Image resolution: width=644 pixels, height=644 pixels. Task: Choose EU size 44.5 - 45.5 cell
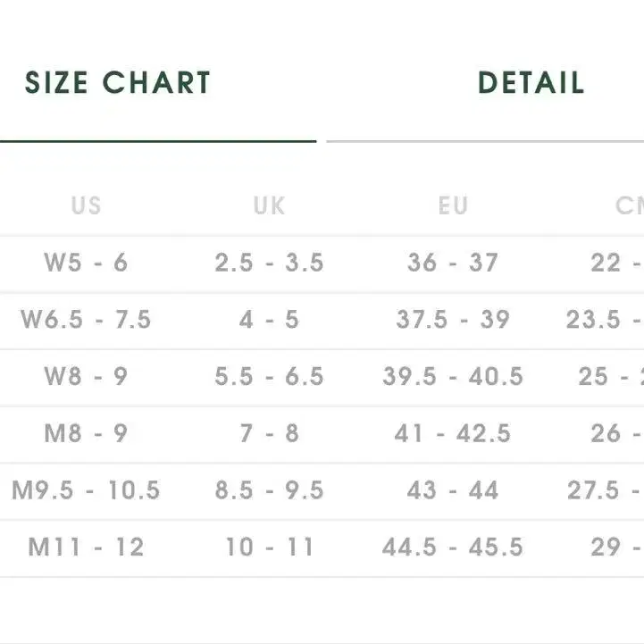tap(453, 547)
